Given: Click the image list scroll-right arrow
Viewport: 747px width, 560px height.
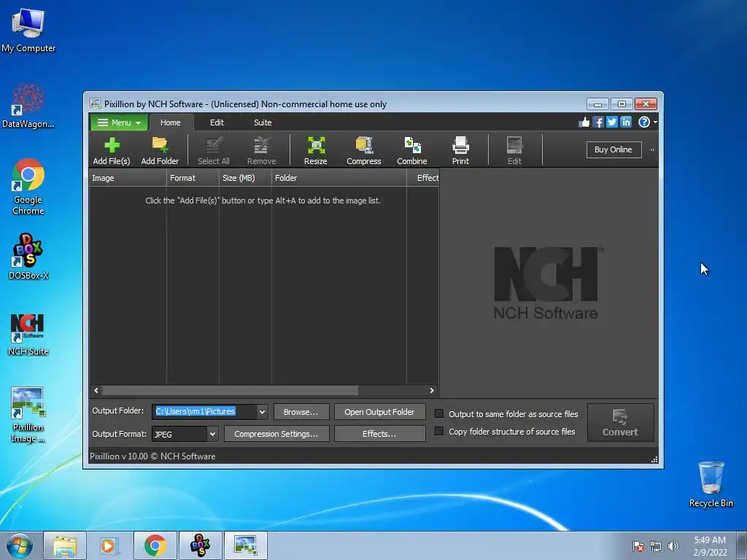Looking at the screenshot, I should tap(432, 391).
